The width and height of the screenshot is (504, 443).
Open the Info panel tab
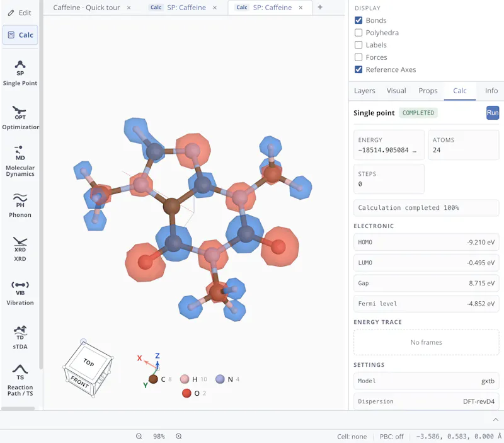click(x=491, y=91)
